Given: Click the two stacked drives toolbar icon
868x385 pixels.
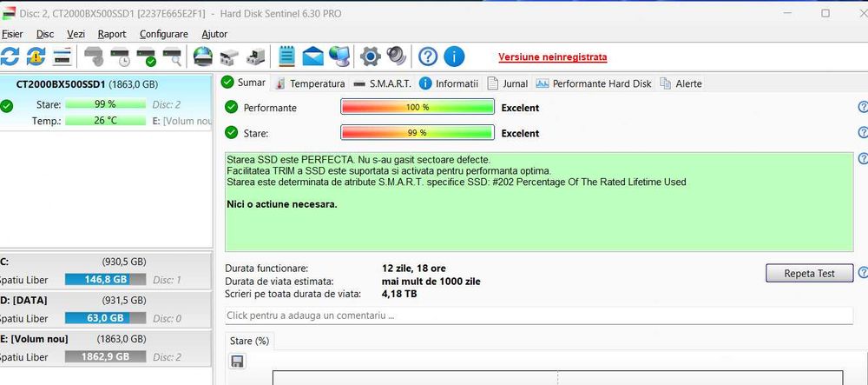Looking at the screenshot, I should (228, 56).
